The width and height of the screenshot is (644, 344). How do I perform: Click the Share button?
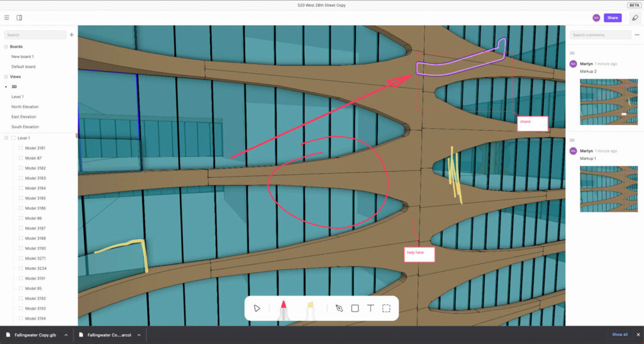tap(612, 18)
